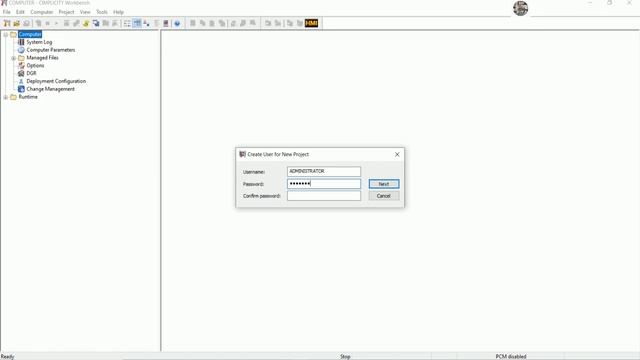Click the Stop status bar text
The image size is (640, 360).
345,357
